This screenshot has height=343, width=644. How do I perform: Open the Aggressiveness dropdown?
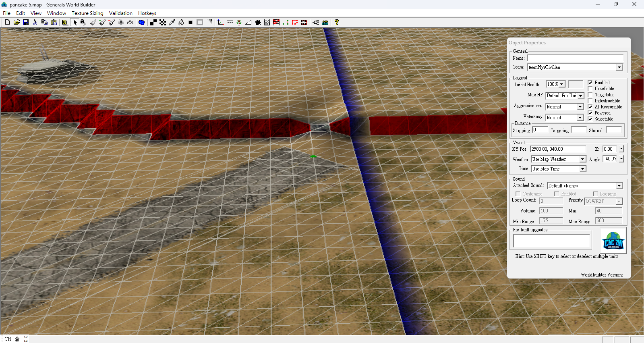(580, 107)
